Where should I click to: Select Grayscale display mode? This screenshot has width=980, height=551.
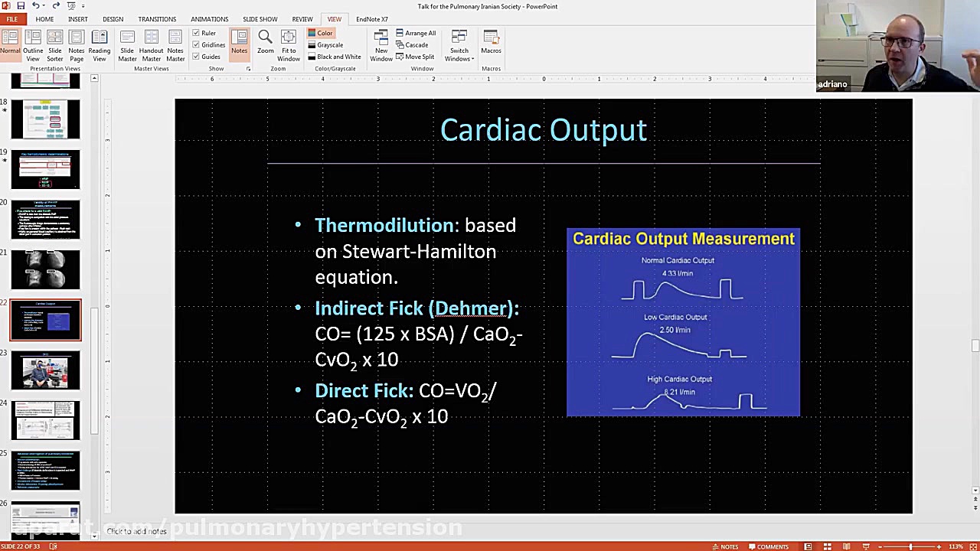tap(325, 45)
